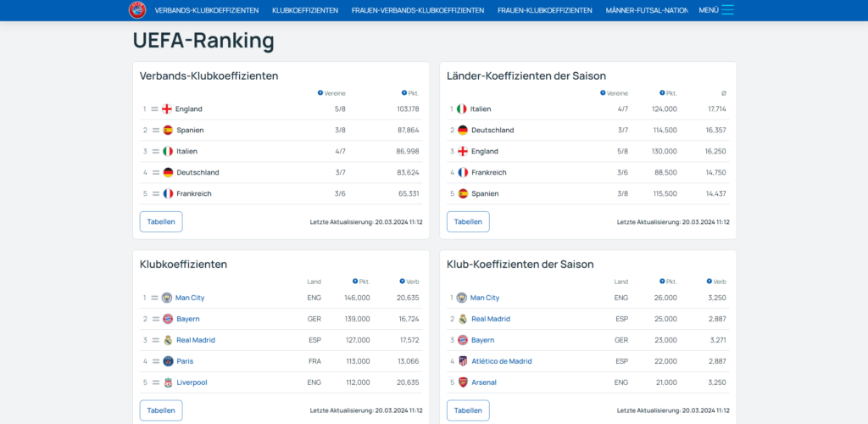Open Tabellen under Klub-Koeffizienten der Saison
The image size is (868, 424).
pyautogui.click(x=468, y=410)
